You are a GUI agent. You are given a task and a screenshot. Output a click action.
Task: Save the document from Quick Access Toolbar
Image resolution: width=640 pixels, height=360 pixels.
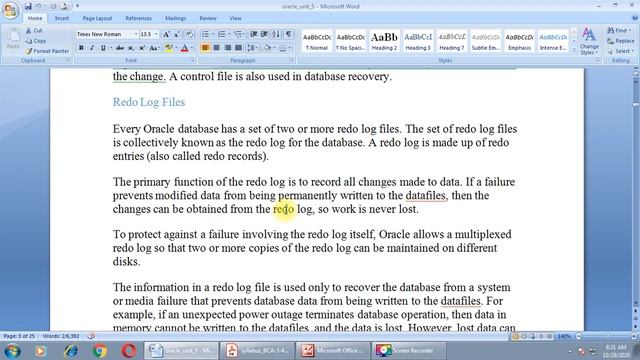coord(28,6)
